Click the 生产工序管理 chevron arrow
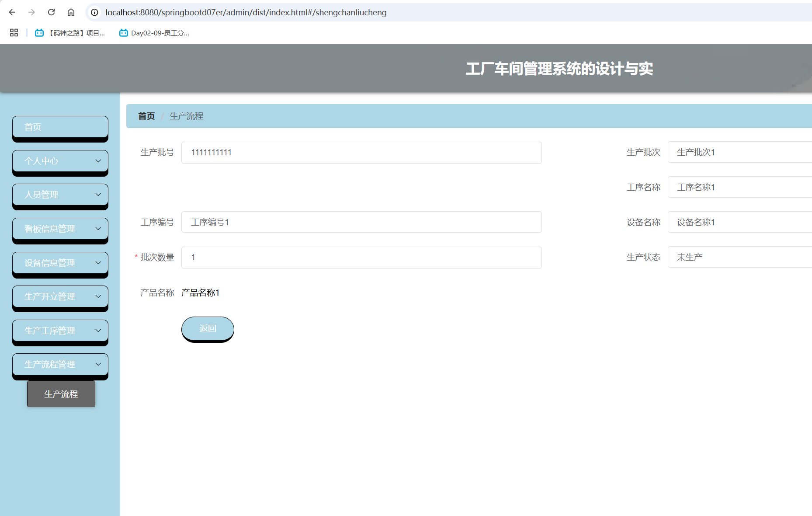Viewport: 812px width, 516px height. tap(98, 331)
